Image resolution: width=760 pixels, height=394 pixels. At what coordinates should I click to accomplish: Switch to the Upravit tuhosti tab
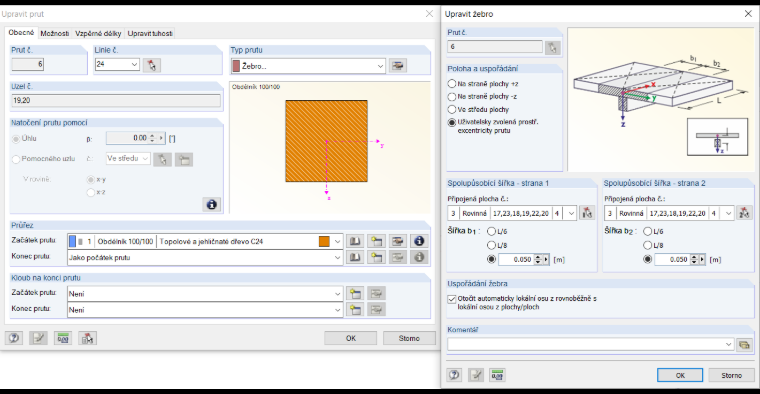[150, 33]
